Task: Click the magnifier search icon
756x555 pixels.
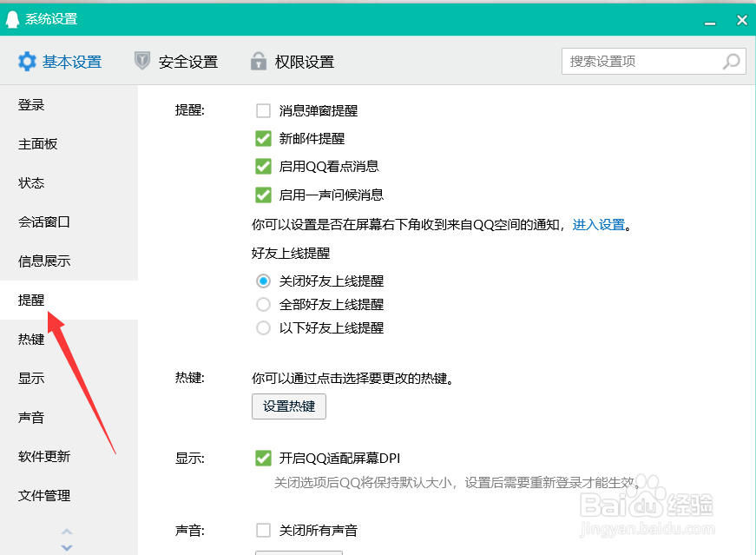Action: (731, 62)
